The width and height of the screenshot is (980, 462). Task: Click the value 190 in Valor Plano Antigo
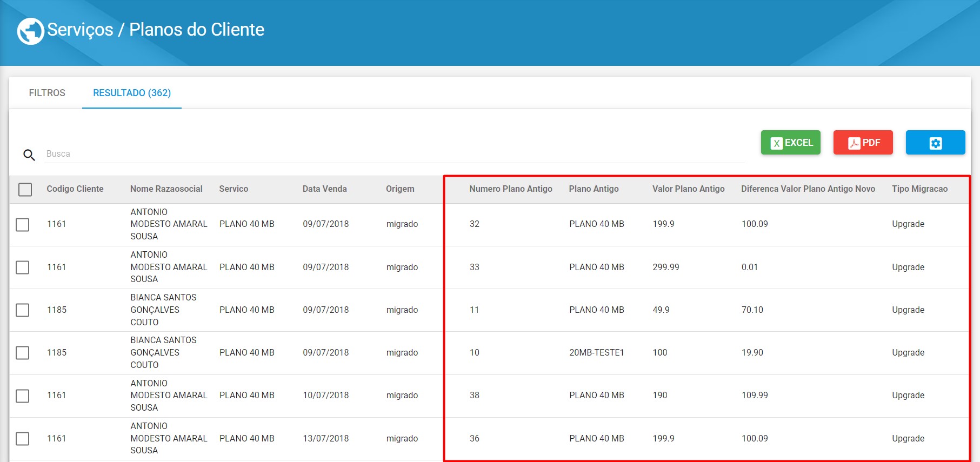pos(660,396)
